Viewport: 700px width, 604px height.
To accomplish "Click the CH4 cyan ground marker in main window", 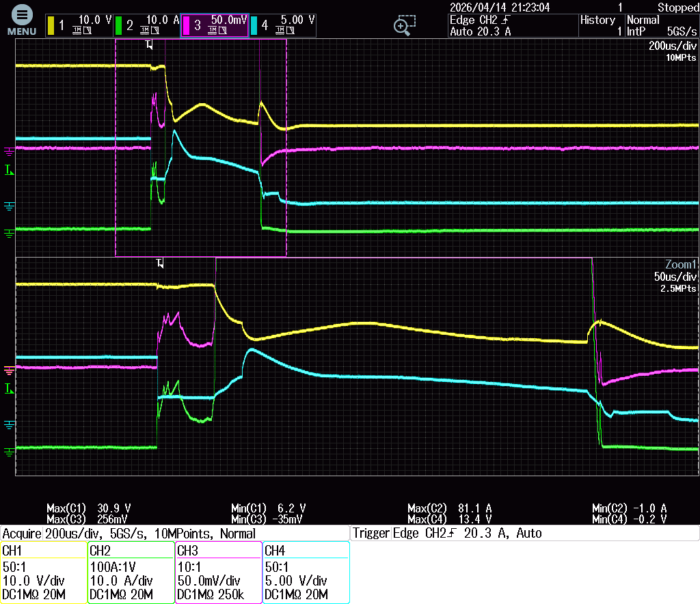I will pyautogui.click(x=9, y=206).
